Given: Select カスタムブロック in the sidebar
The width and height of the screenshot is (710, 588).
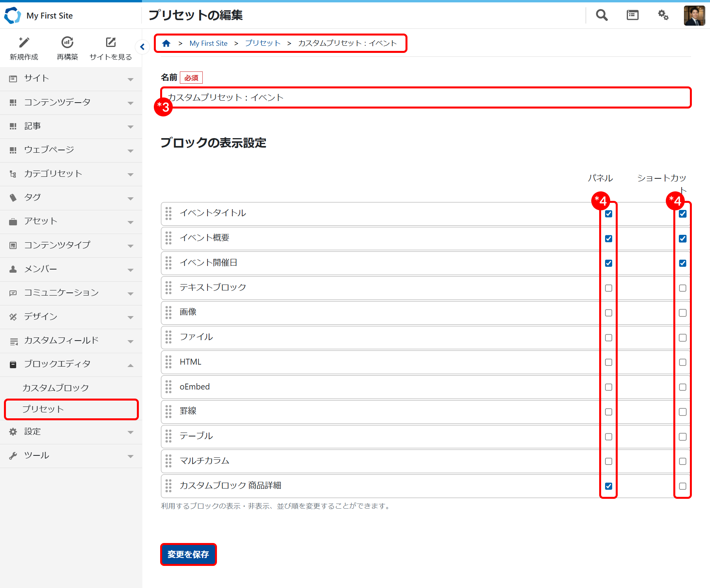Looking at the screenshot, I should pyautogui.click(x=56, y=388).
